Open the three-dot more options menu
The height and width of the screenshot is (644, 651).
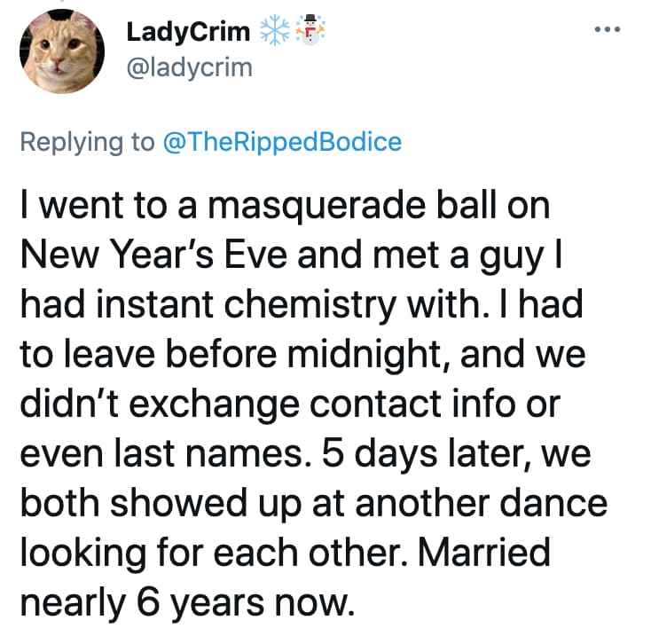point(608,29)
